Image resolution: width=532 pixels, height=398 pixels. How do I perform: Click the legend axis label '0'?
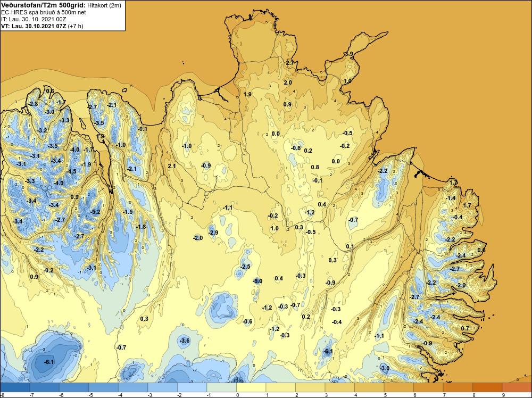[x=237, y=395]
